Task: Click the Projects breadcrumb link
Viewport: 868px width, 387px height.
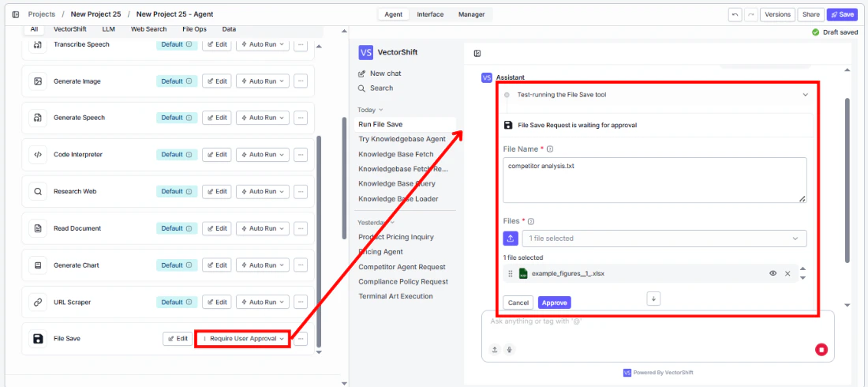Action: (42, 14)
